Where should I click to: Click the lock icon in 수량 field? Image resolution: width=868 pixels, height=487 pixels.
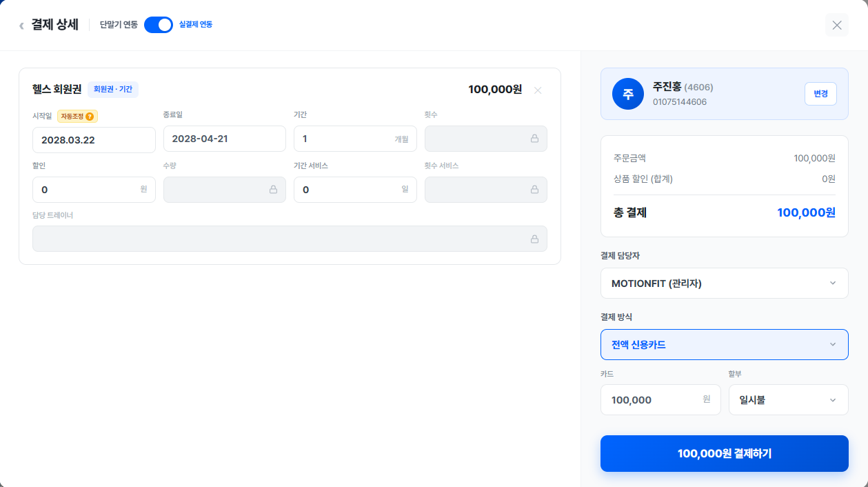273,189
